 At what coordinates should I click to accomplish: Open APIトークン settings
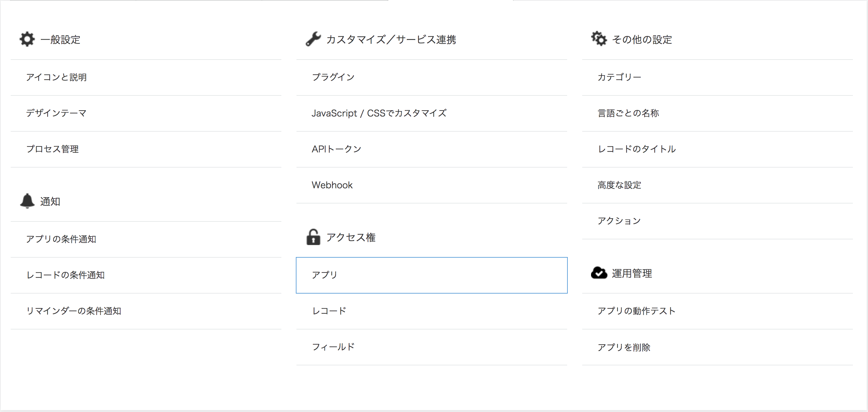click(432, 149)
